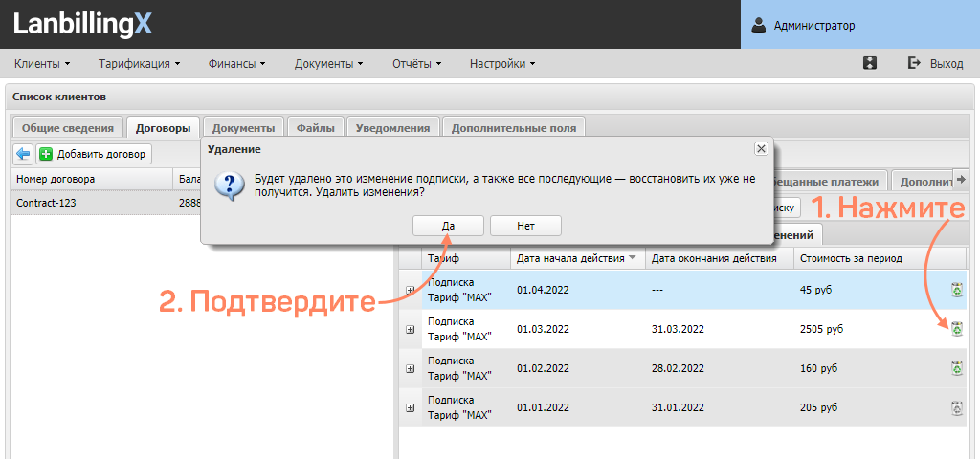The width and height of the screenshot is (980, 459).
Task: Click the tab scroll right arrow
Action: 959,180
